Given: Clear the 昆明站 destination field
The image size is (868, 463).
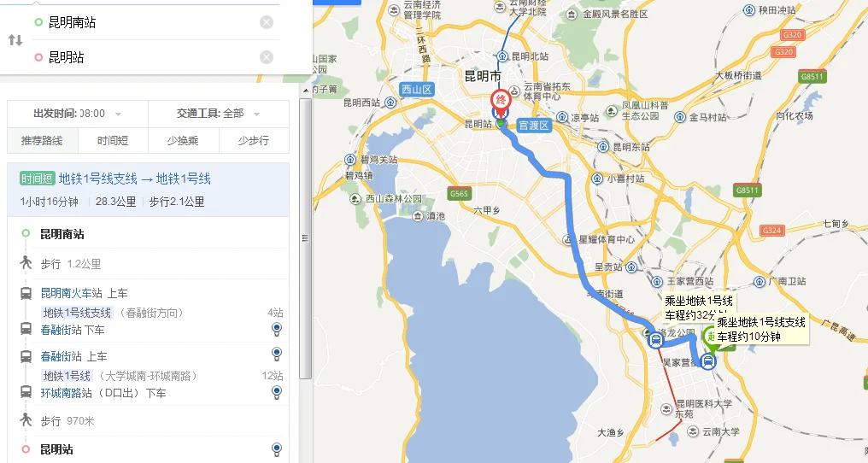Looking at the screenshot, I should tap(267, 57).
